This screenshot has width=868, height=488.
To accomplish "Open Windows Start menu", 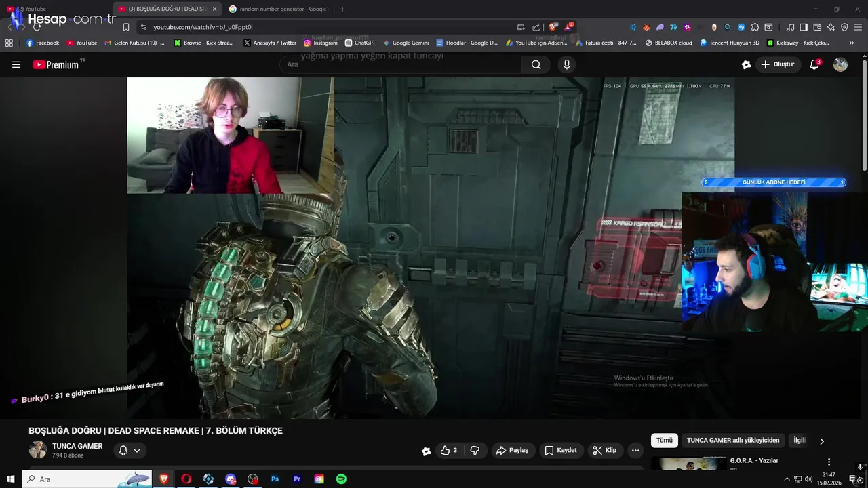I will click(x=10, y=479).
